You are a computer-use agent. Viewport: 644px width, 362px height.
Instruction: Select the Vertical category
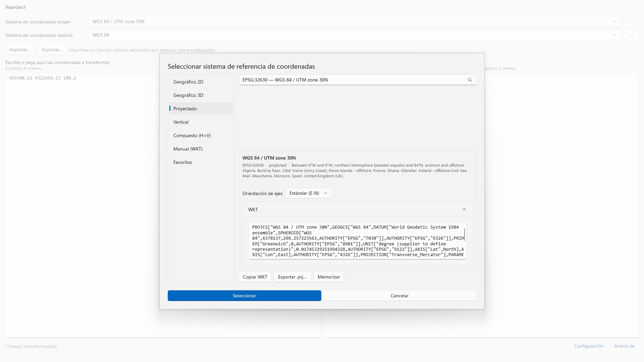click(x=201, y=122)
